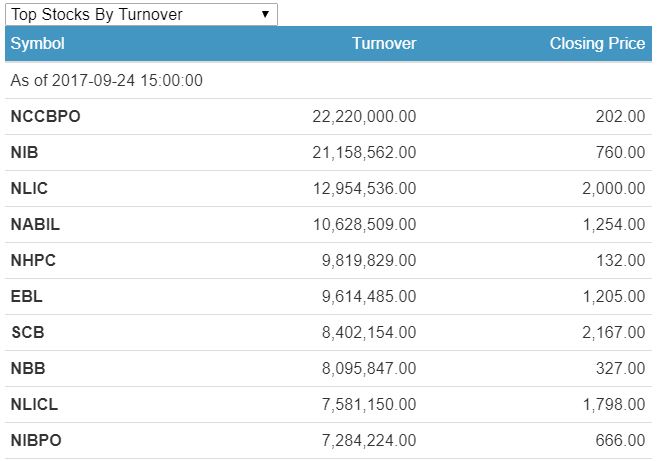658x461 pixels.
Task: Open the NBB stock symbol
Action: (x=28, y=369)
